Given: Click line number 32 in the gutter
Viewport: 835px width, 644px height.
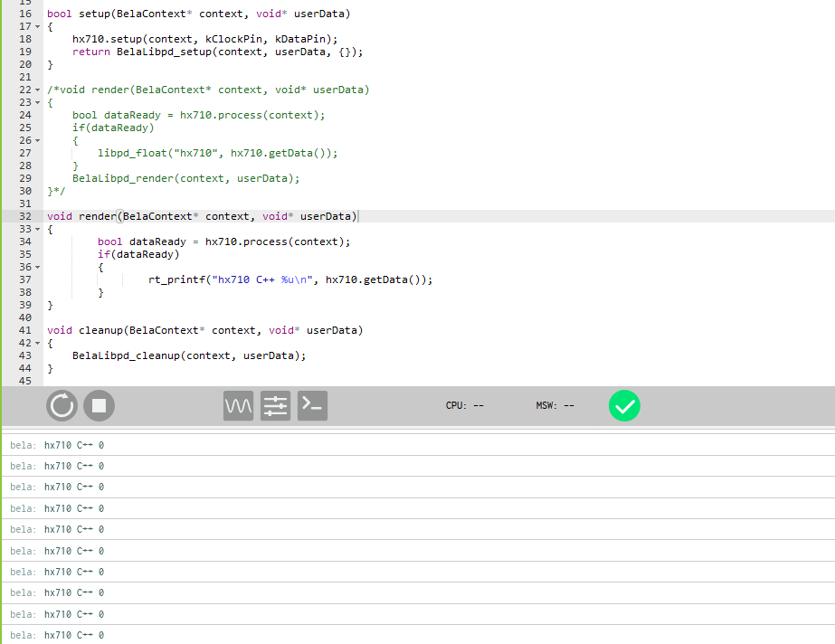Looking at the screenshot, I should (x=24, y=217).
